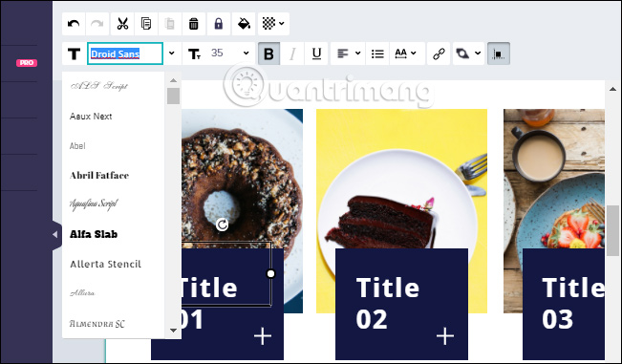The width and height of the screenshot is (622, 364).
Task: Expand the font family dropdown arrow
Action: click(x=172, y=54)
